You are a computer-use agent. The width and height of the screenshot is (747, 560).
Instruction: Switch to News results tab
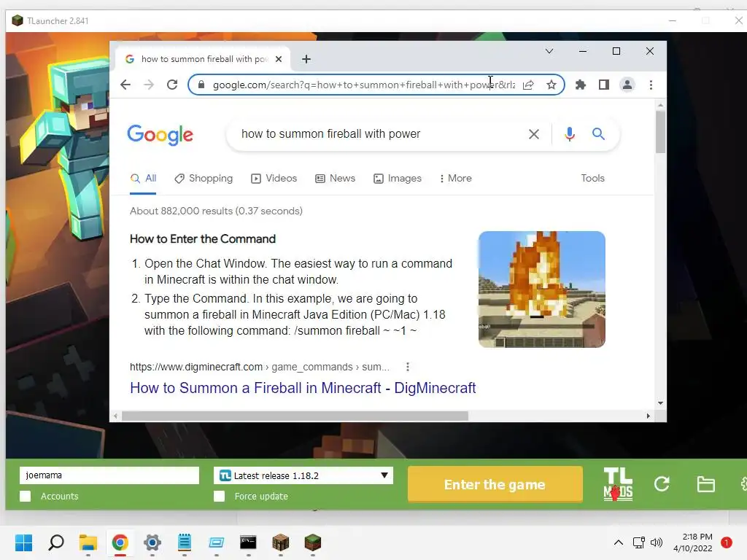click(336, 178)
